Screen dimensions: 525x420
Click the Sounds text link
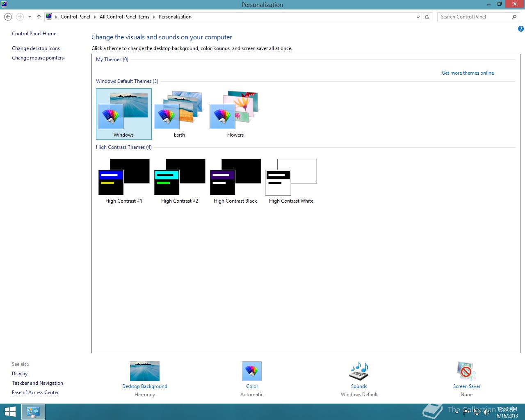pos(359,386)
